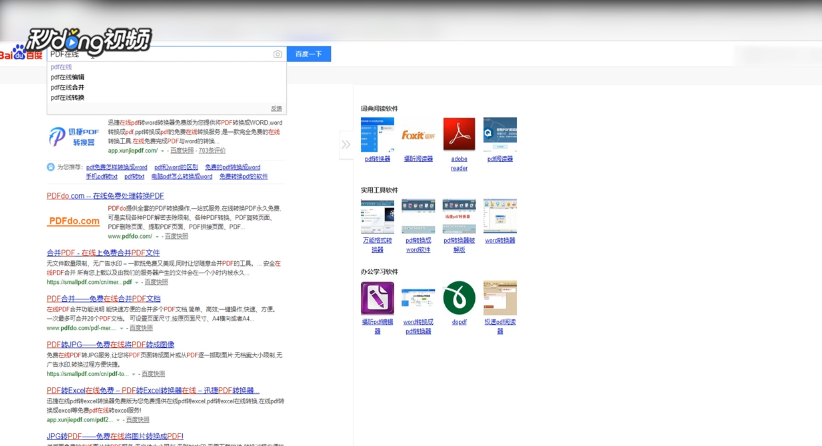
Task: Open recommended link pdf免费怎样转换成word
Action: point(116,167)
